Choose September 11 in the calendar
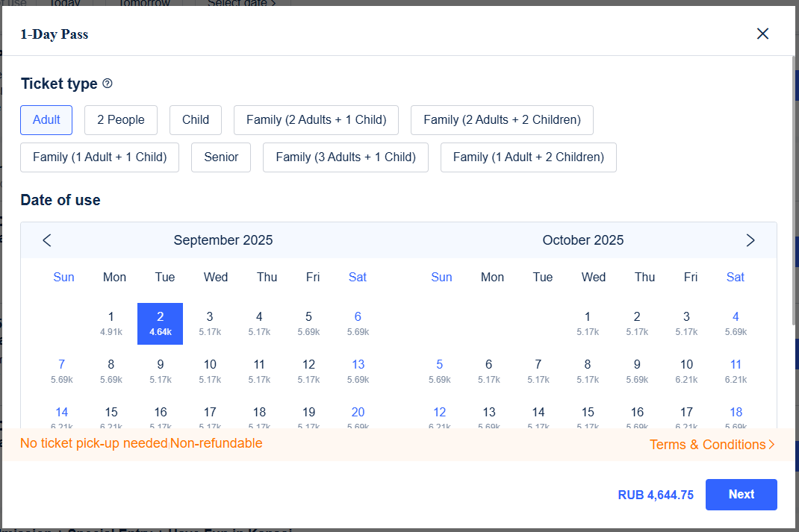Screen dimensions: 799x532 coord(259,372)
